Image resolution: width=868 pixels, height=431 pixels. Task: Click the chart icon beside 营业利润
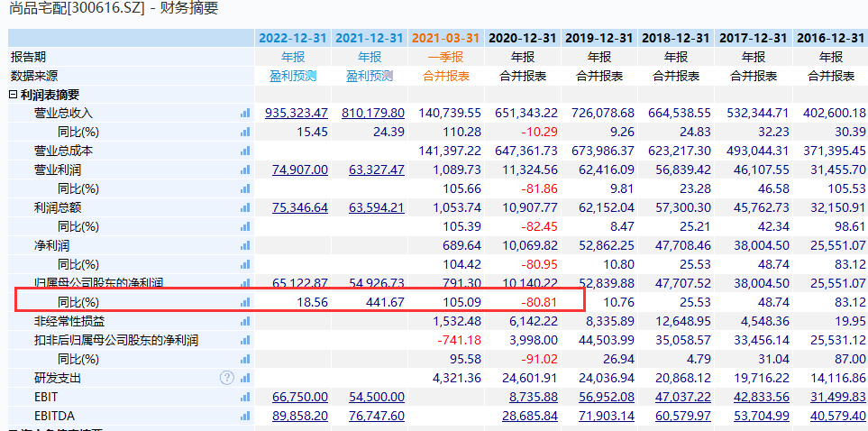click(245, 170)
